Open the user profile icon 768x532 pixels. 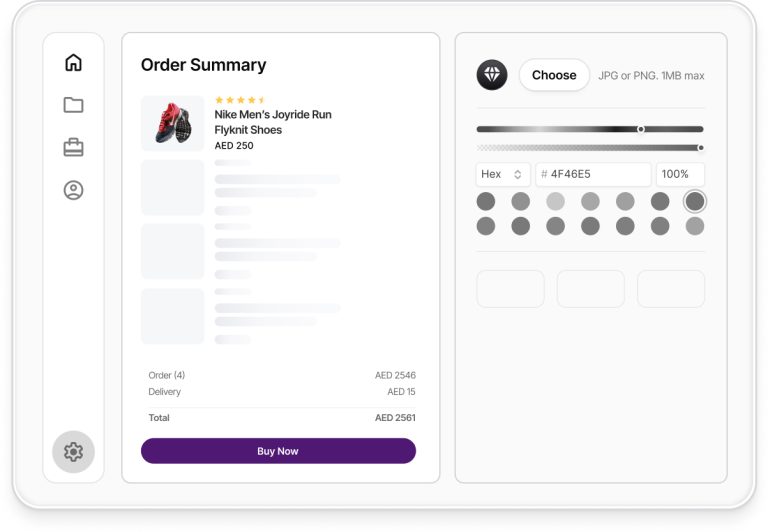pos(73,190)
